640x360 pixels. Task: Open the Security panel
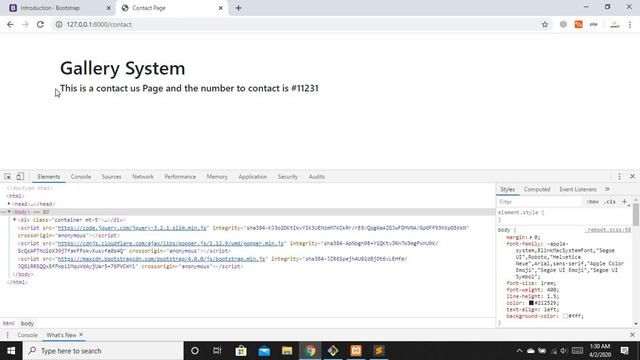288,177
